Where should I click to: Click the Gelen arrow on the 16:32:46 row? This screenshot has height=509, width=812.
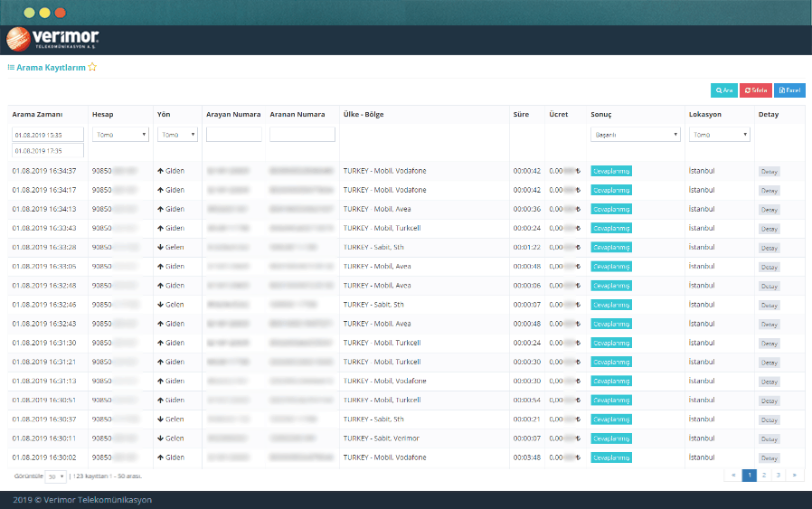[161, 305]
